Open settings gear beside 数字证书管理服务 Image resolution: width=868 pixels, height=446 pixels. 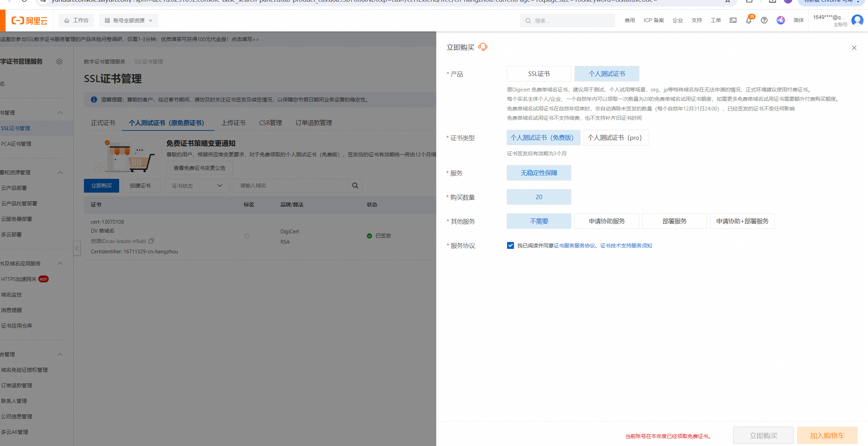[x=59, y=61]
